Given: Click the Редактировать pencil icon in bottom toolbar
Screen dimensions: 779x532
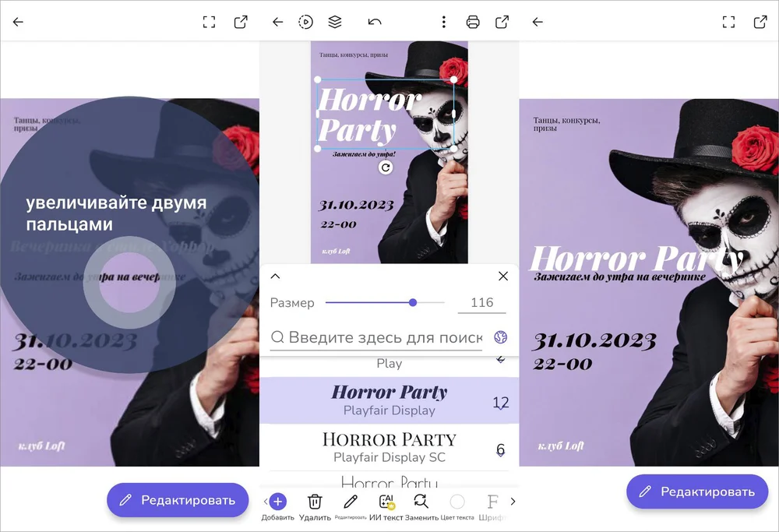Looking at the screenshot, I should 351,502.
